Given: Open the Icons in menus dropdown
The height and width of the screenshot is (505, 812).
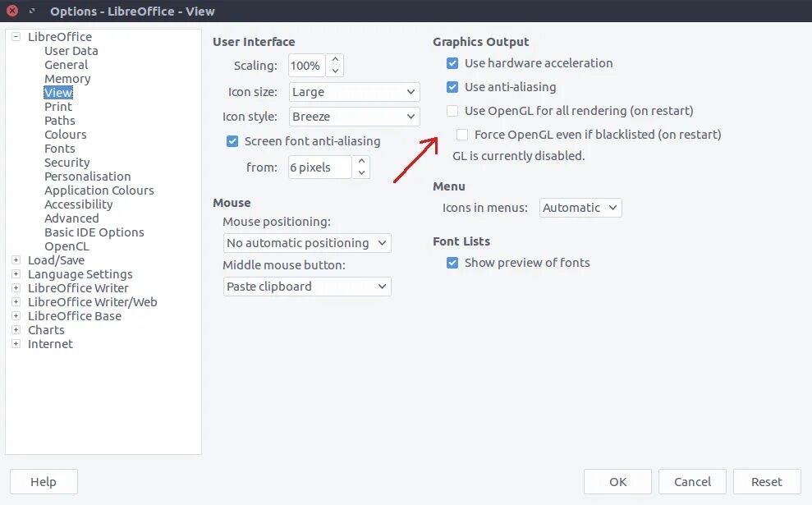Looking at the screenshot, I should coord(580,208).
